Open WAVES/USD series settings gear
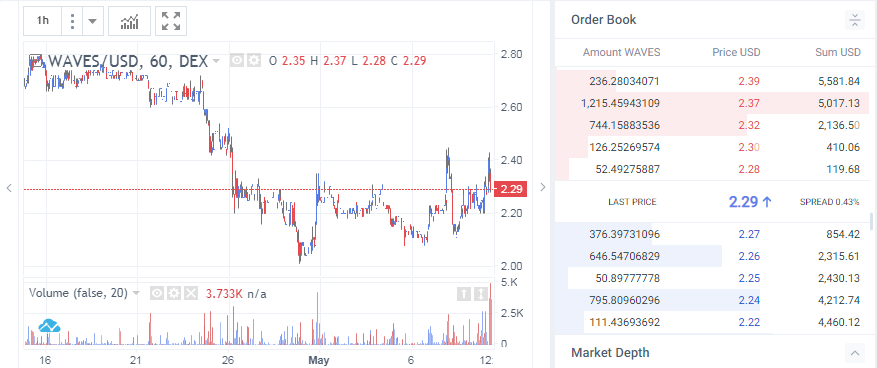Image resolution: width=877 pixels, height=368 pixels. 254,60
